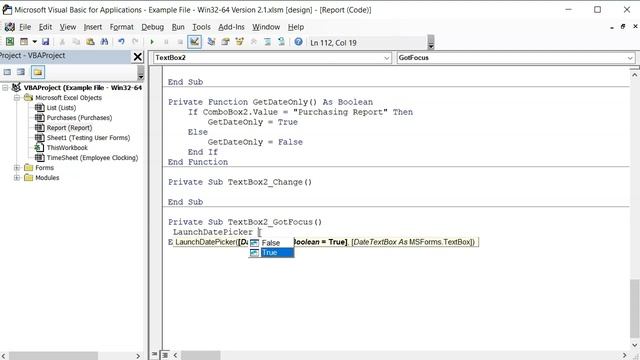This screenshot has width=640, height=360.
Task: Expand the Forms folder
Action: (x=17, y=167)
